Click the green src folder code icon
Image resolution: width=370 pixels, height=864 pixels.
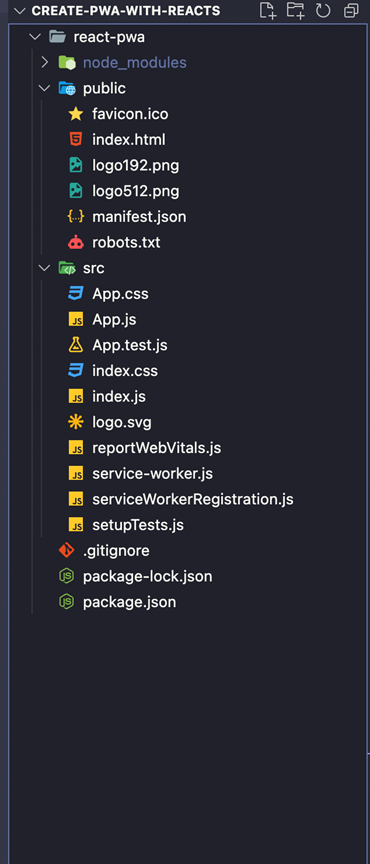67,268
